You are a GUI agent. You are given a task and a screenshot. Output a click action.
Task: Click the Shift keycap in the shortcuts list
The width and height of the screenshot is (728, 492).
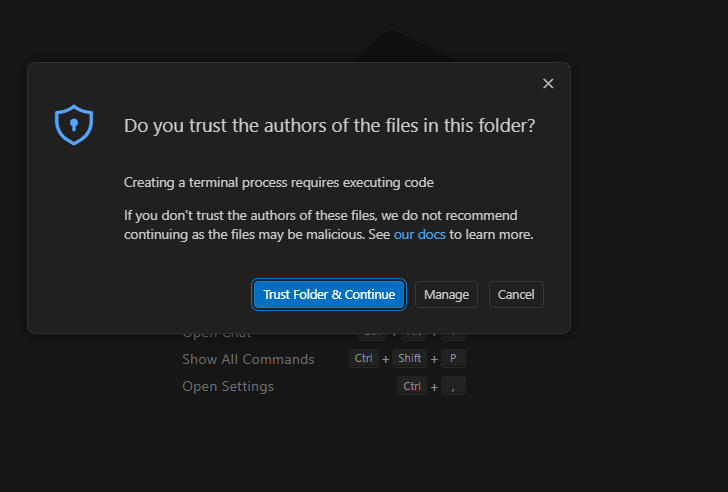coord(410,359)
